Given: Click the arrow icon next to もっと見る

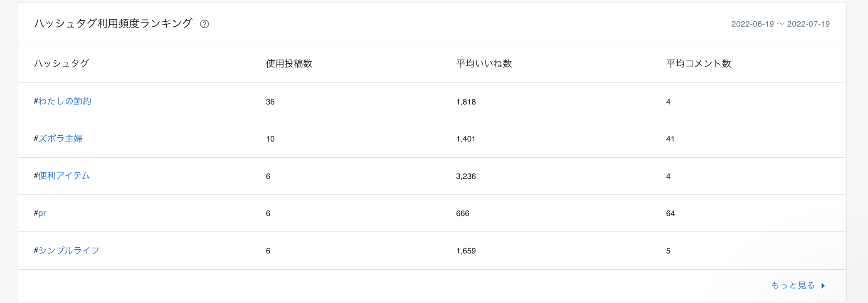Looking at the screenshot, I should (x=823, y=286).
